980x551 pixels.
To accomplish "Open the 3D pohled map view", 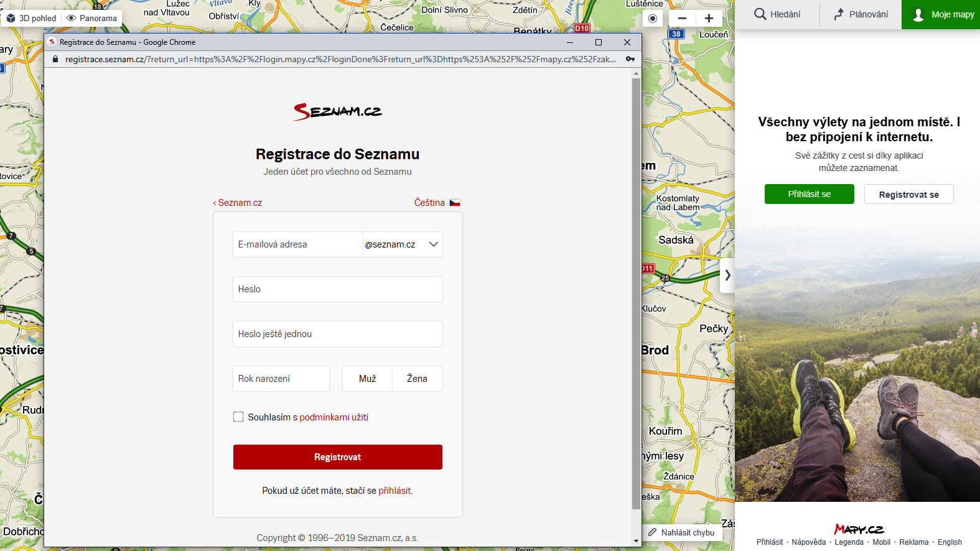I will coord(31,18).
